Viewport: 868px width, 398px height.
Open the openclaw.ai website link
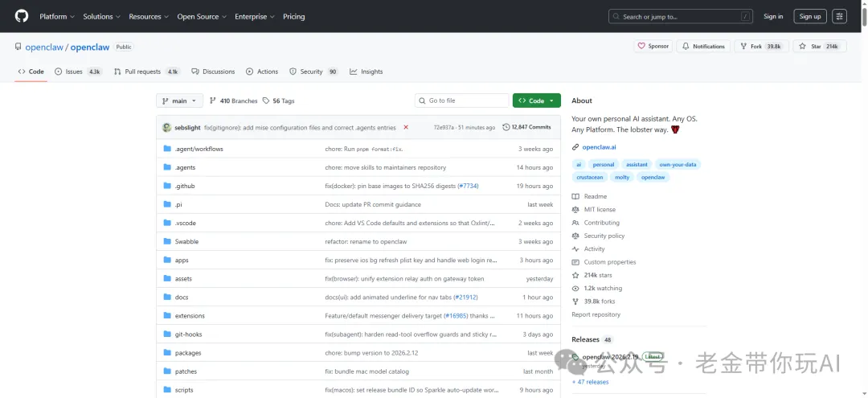point(599,147)
